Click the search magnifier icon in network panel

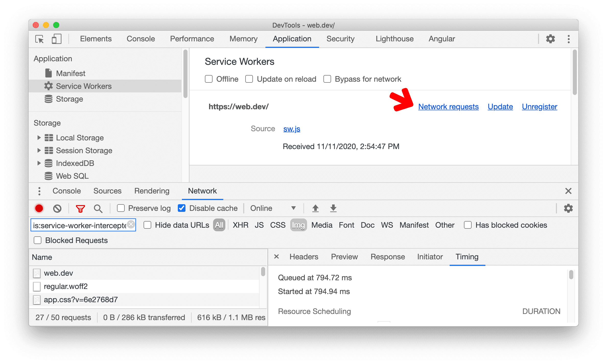pos(97,209)
